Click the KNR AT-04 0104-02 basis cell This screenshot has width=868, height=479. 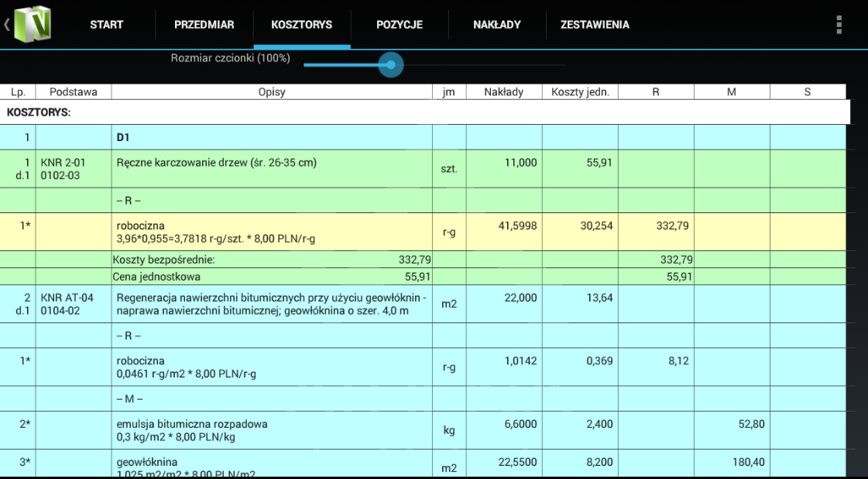(x=74, y=304)
